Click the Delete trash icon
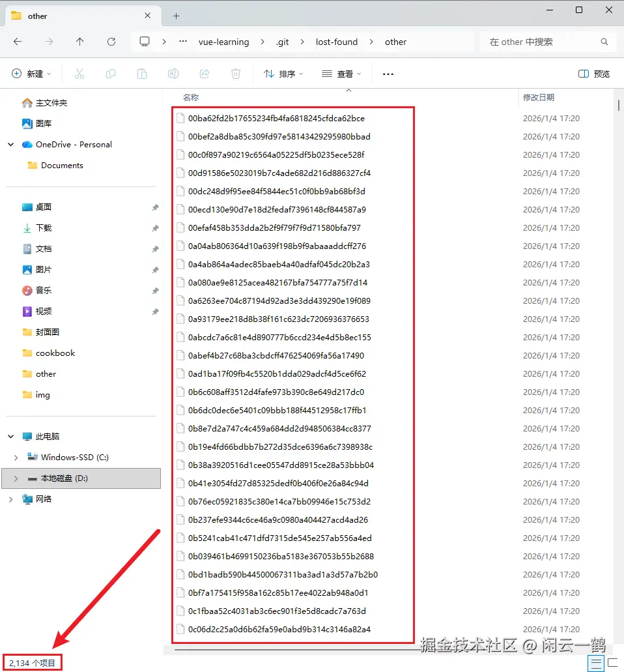 pos(236,74)
